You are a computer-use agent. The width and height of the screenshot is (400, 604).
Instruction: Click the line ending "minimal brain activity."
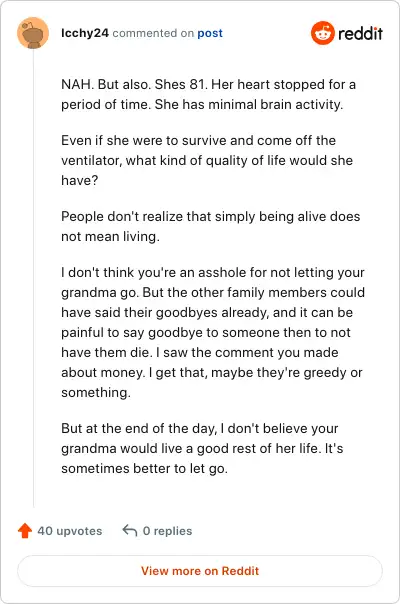(x=202, y=104)
